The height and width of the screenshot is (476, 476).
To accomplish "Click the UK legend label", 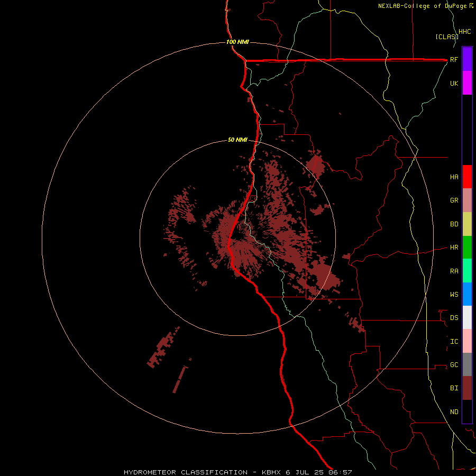I will (454, 83).
